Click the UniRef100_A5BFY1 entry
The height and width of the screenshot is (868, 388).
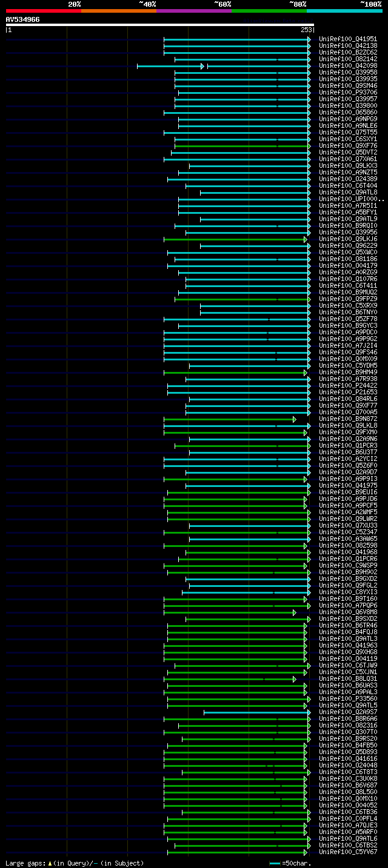[348, 213]
